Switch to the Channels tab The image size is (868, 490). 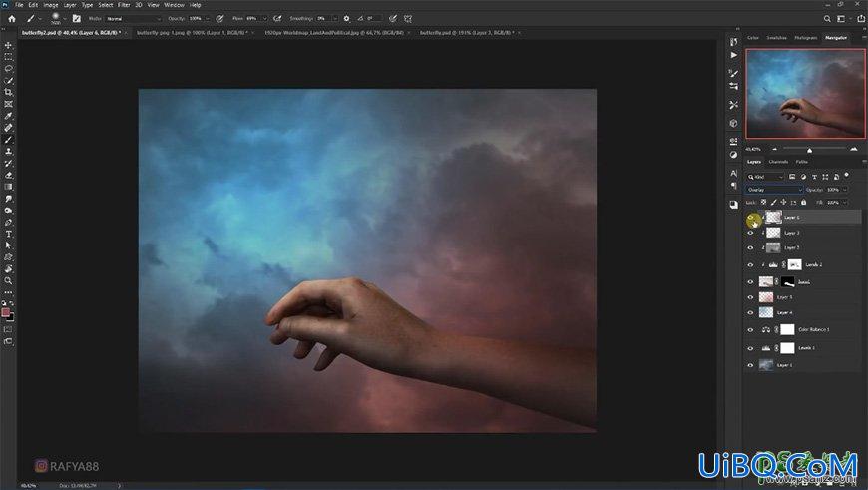click(778, 162)
